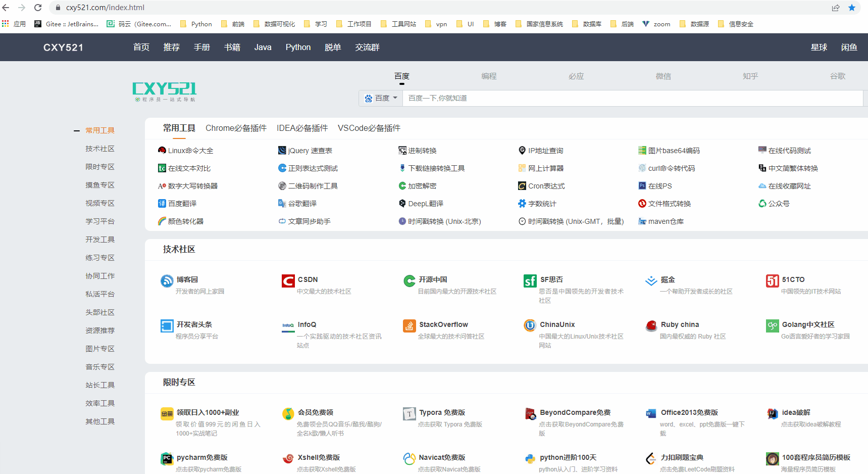Image resolution: width=868 pixels, height=474 pixels.
Task: Open the maven仓库 link
Action: [x=666, y=221]
